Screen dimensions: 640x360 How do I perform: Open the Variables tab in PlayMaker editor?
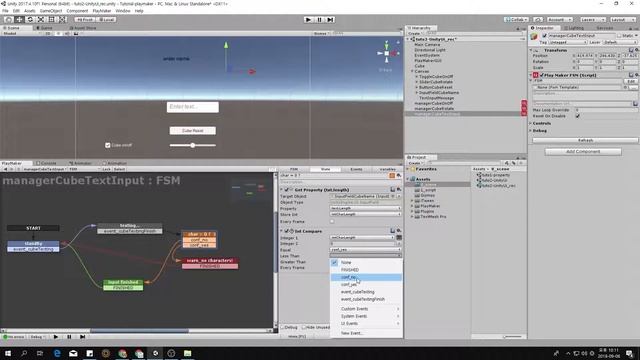coord(387,169)
